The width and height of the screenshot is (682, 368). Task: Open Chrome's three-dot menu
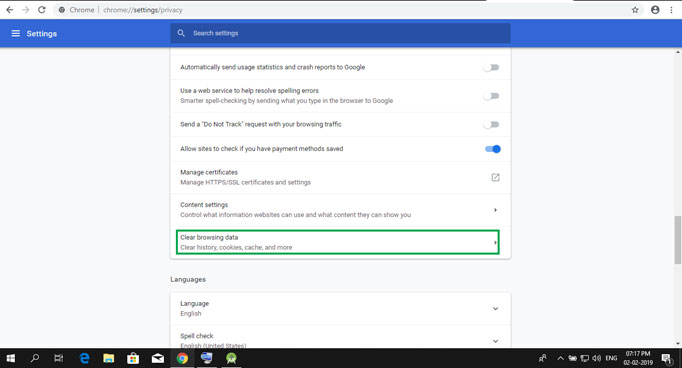pyautogui.click(x=672, y=10)
